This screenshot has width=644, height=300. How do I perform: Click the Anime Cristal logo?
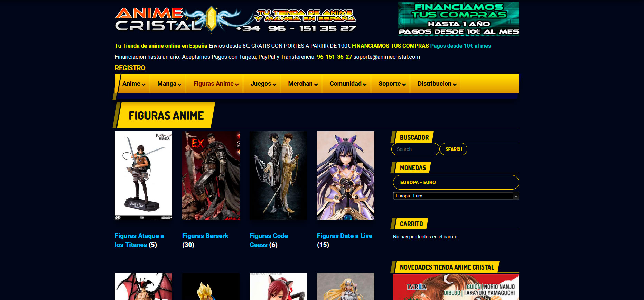[x=236, y=20]
